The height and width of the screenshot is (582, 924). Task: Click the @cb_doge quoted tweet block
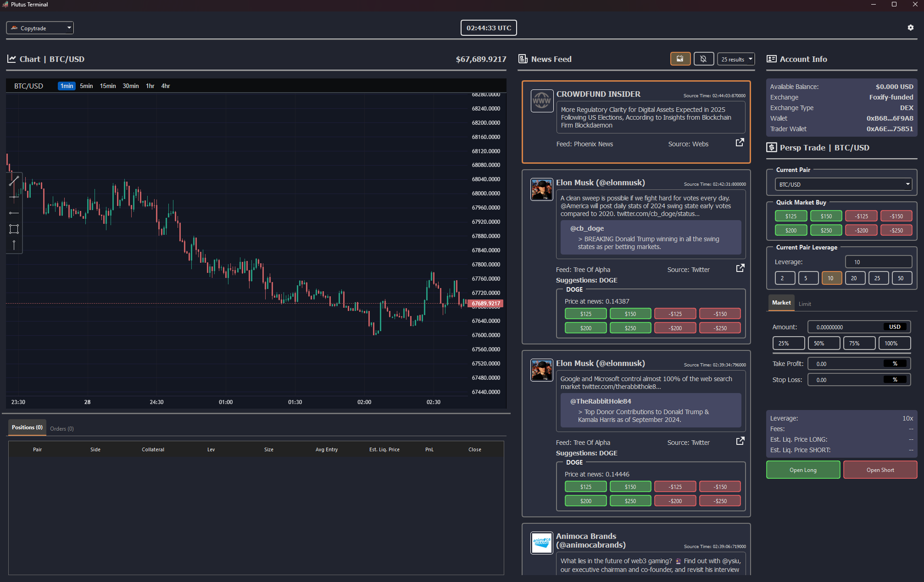[x=651, y=237]
